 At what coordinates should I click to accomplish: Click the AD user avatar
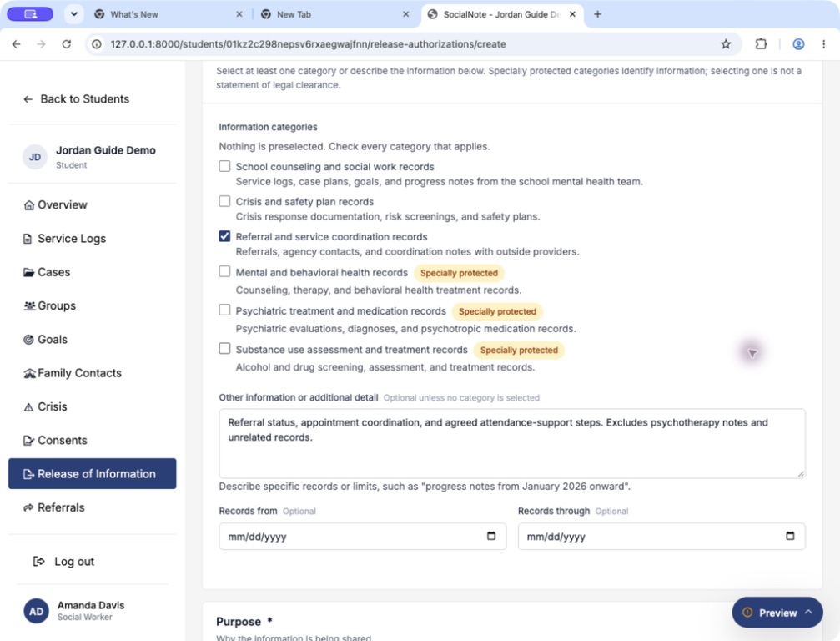[36, 612]
